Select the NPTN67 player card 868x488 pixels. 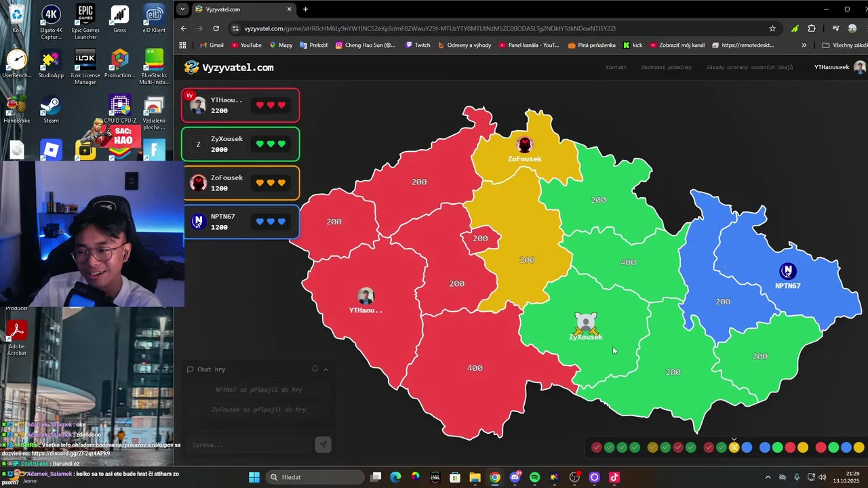point(240,222)
